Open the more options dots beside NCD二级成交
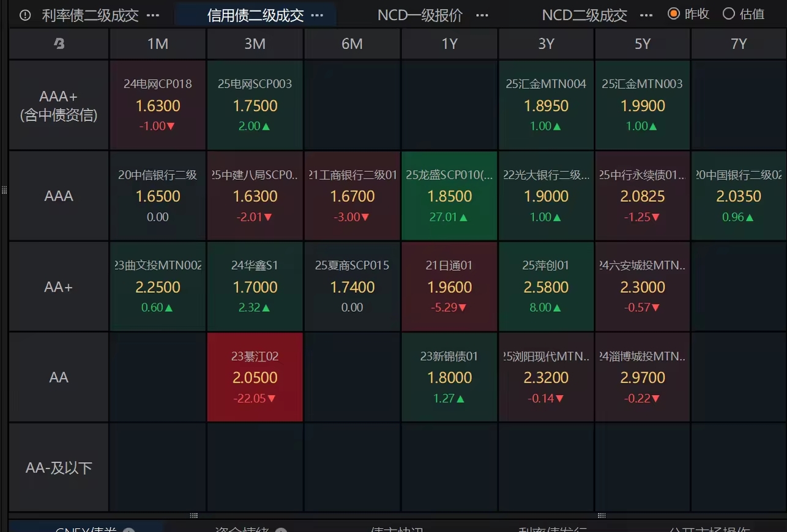This screenshot has height=532, width=787. tap(646, 15)
